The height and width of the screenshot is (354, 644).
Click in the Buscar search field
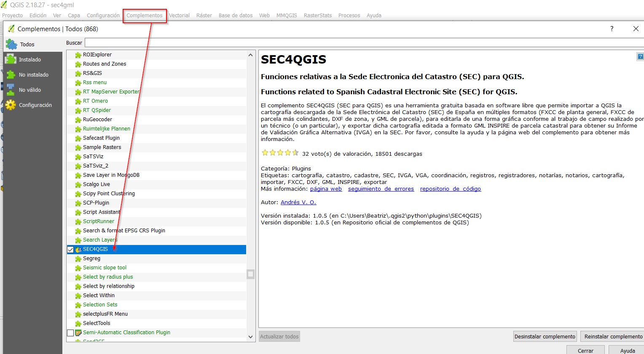[364, 43]
